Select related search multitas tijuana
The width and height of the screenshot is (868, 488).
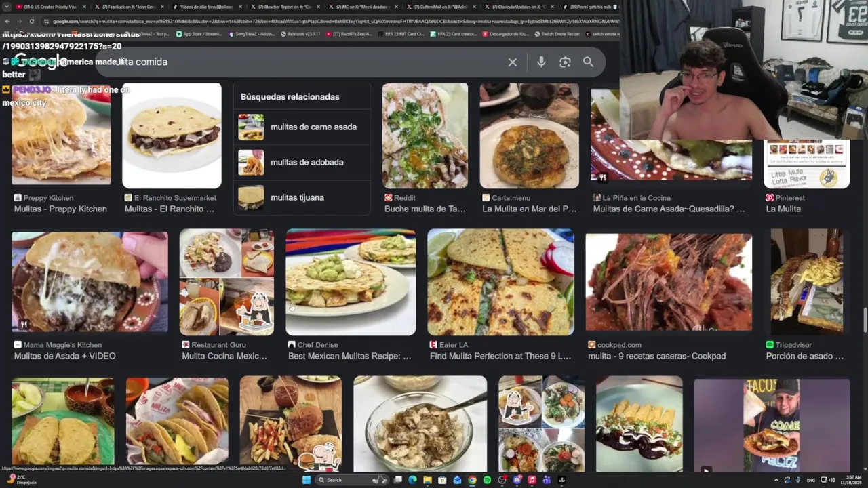pyautogui.click(x=302, y=197)
